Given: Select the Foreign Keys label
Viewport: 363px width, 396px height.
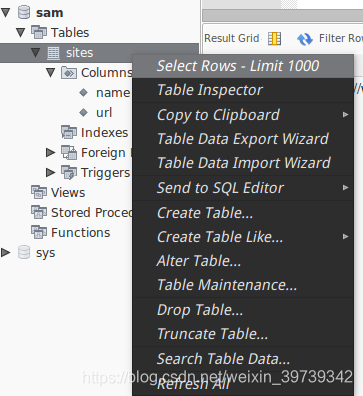Looking at the screenshot, I should pyautogui.click(x=107, y=153).
